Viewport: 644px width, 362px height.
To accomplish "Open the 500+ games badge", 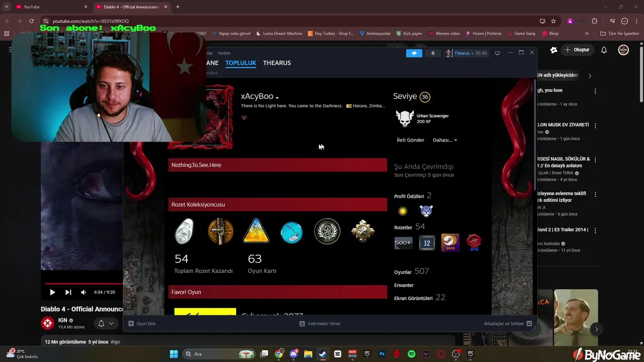I will tap(403, 243).
